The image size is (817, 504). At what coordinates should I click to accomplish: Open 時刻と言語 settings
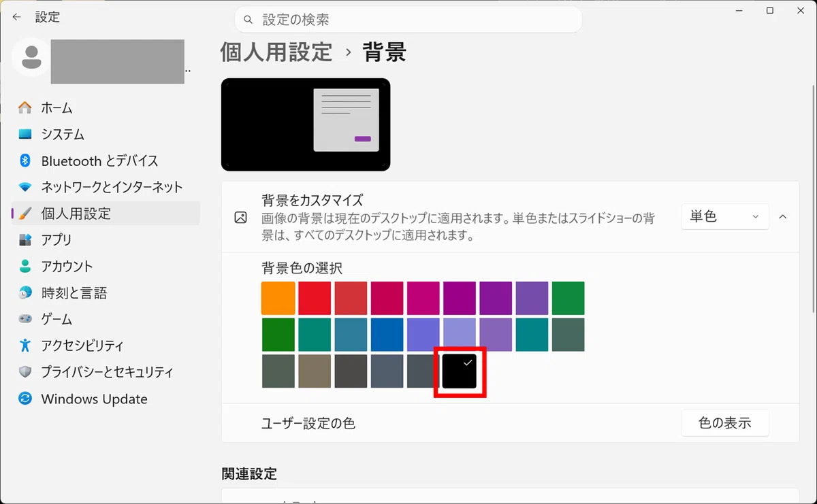(106, 293)
